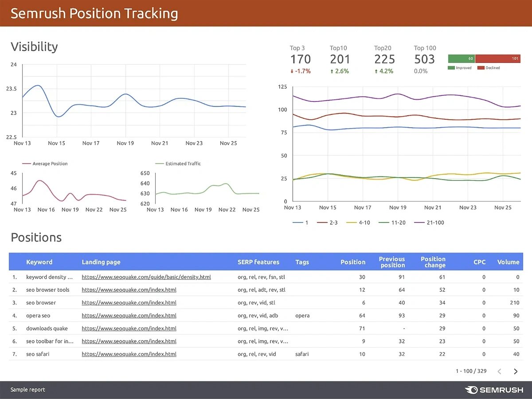Open landing page link for seo toolbar row
The image size is (532, 399).
pyautogui.click(x=129, y=341)
